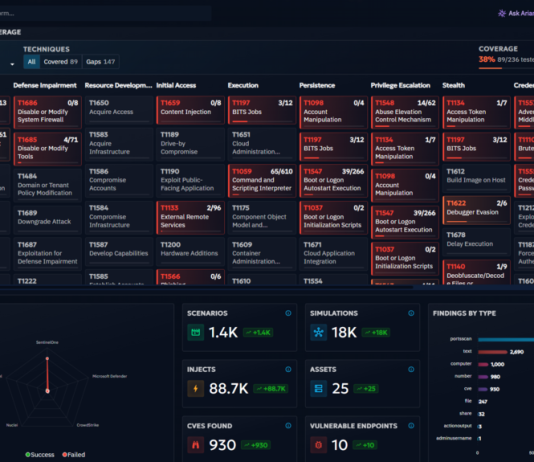The height and width of the screenshot is (462, 534).
Task: Open T1200 Hardware Additions card
Action: pyautogui.click(x=190, y=251)
